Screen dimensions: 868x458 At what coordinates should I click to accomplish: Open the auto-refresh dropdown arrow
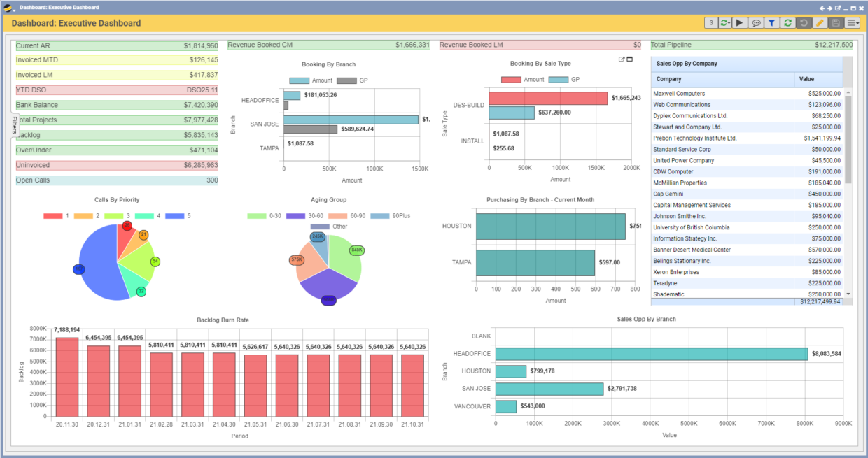[729, 23]
